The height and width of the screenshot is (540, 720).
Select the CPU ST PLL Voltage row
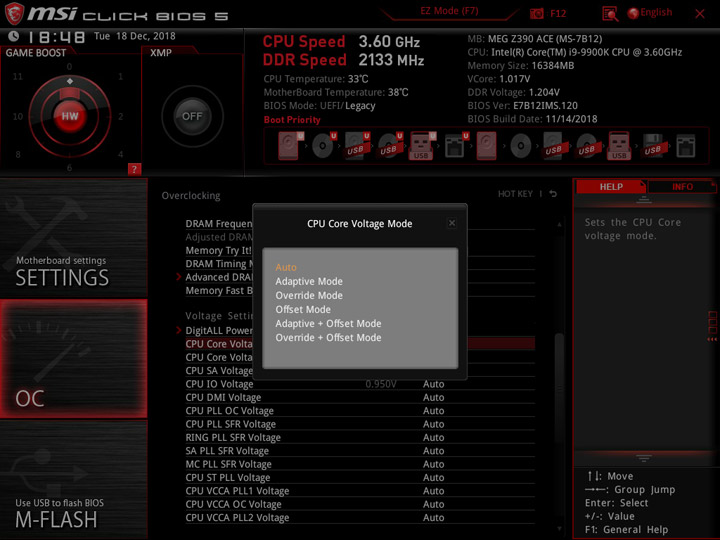pyautogui.click(x=360, y=478)
